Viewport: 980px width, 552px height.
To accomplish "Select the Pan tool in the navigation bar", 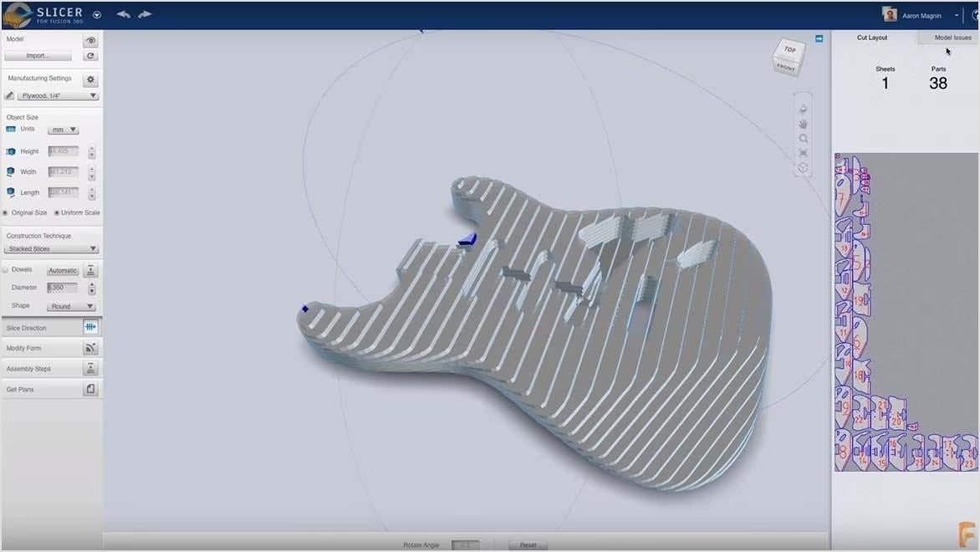I will point(803,124).
